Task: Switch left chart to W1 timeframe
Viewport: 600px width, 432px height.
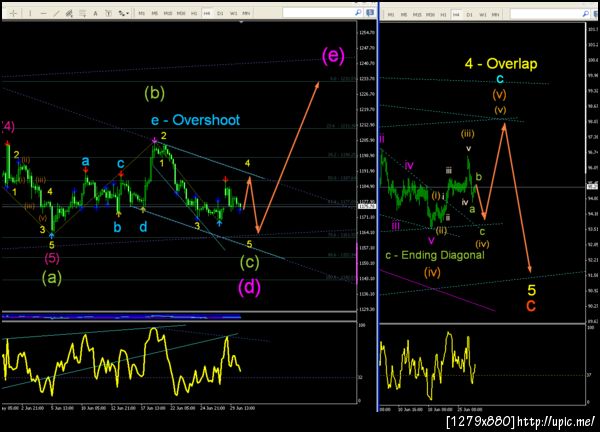Action: pyautogui.click(x=233, y=13)
